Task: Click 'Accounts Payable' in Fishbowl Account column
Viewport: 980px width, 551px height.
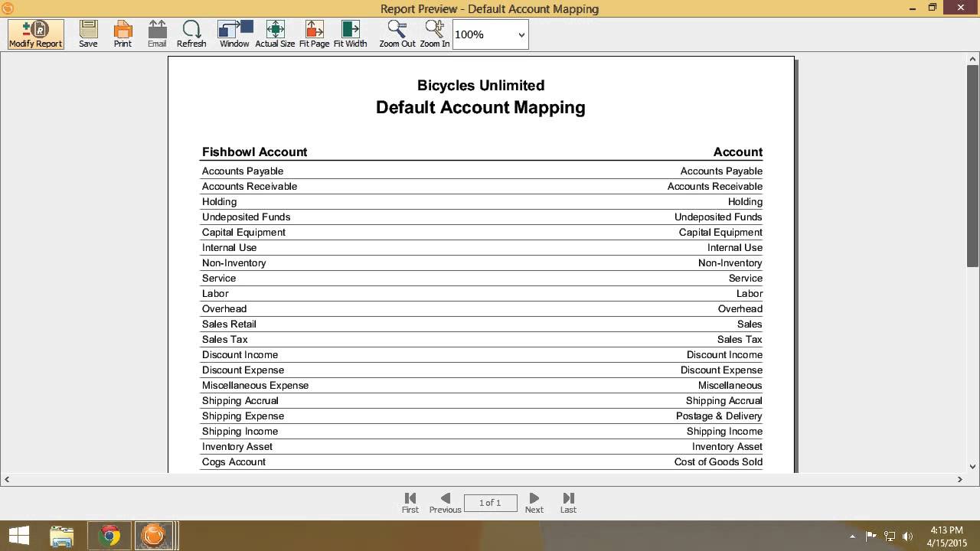Action: pyautogui.click(x=243, y=171)
